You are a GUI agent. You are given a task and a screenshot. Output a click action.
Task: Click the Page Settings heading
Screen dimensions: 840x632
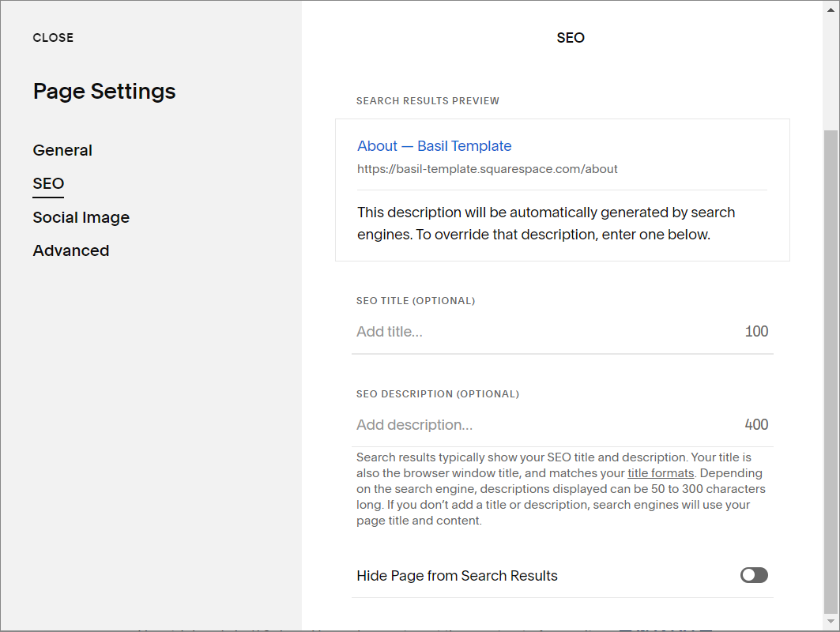104,92
